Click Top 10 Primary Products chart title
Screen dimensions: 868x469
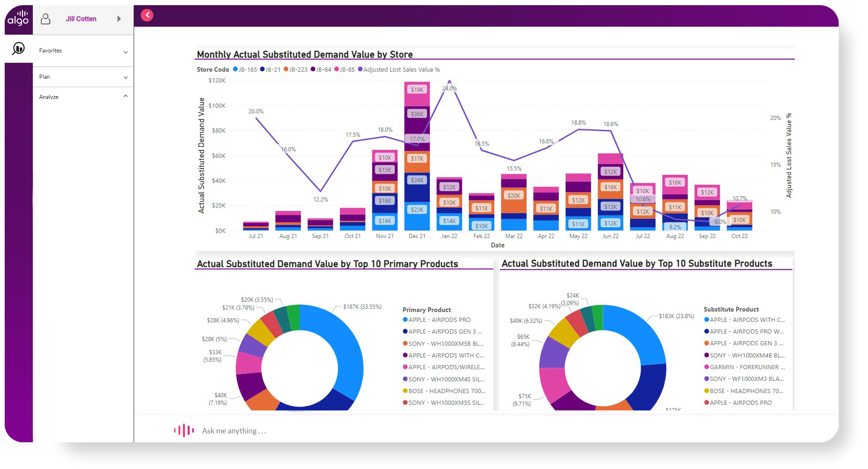pos(327,264)
